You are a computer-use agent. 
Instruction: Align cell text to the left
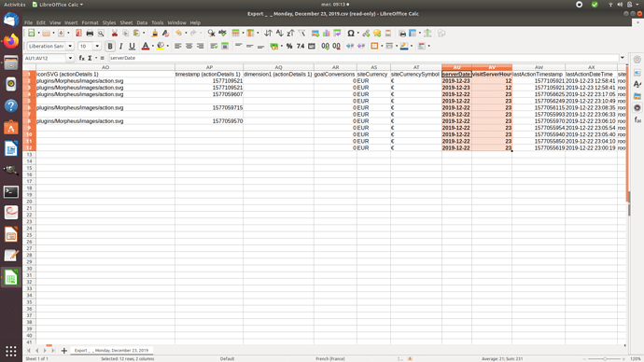click(178, 46)
